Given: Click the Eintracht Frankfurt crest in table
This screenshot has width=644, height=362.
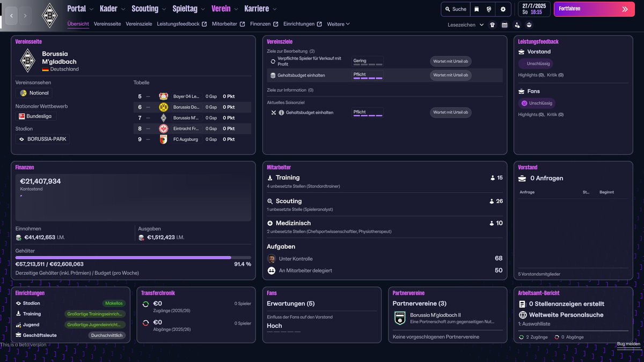Looking at the screenshot, I should pyautogui.click(x=164, y=129).
